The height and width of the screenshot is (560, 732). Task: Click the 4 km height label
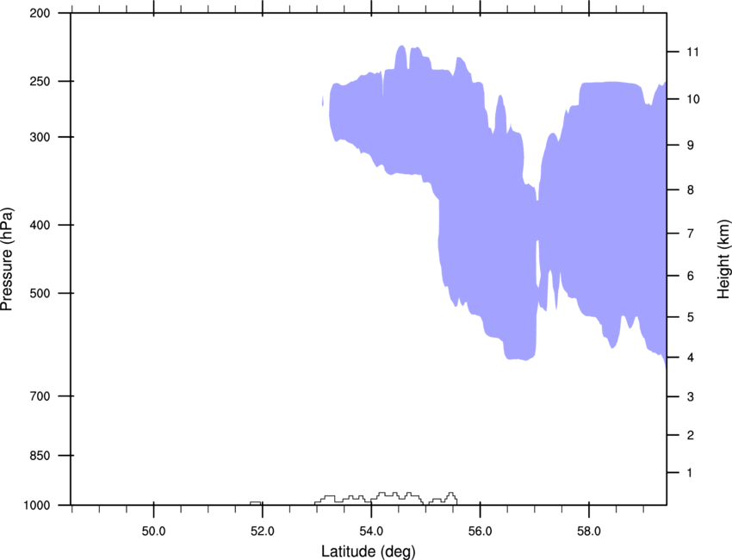(x=690, y=358)
